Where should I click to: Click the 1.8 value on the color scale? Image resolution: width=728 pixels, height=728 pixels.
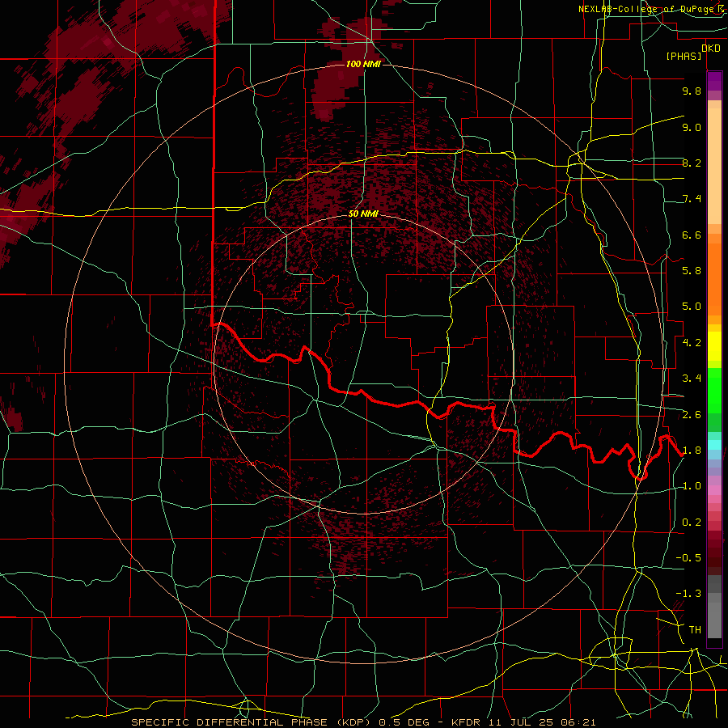click(x=692, y=451)
